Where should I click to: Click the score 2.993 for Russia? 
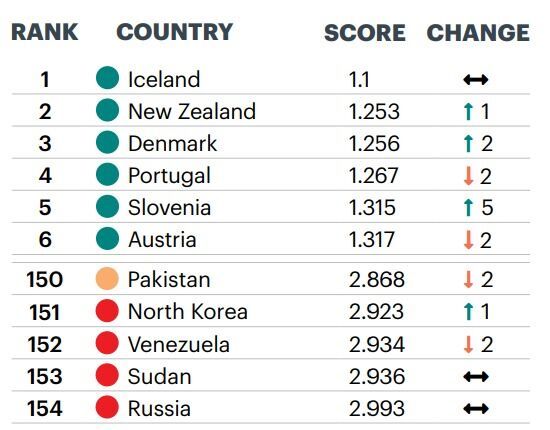pos(377,409)
